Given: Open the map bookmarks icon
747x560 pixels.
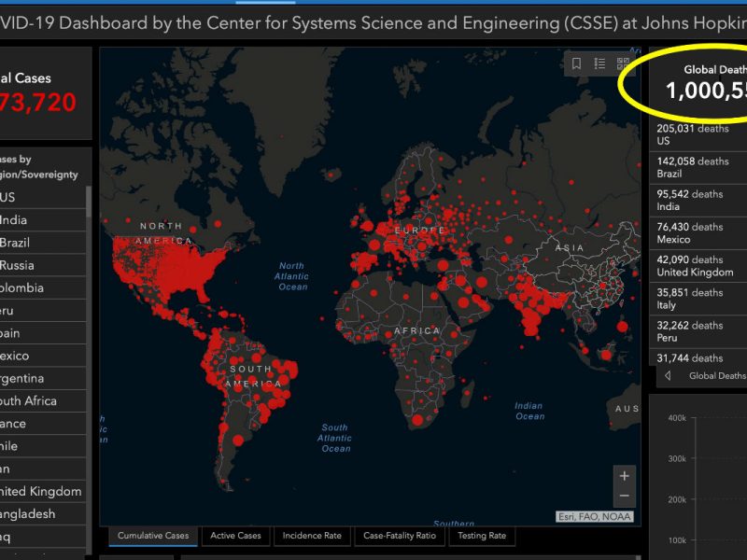Looking at the screenshot, I should pyautogui.click(x=576, y=63).
